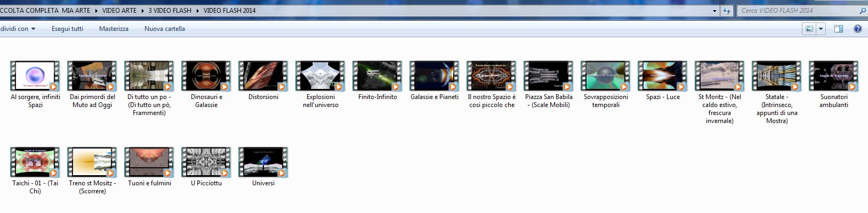Screen dimensions: 868x213
Task: Navigate to '3 VIDEO FLASH' breadcrumb folder
Action: [170, 11]
